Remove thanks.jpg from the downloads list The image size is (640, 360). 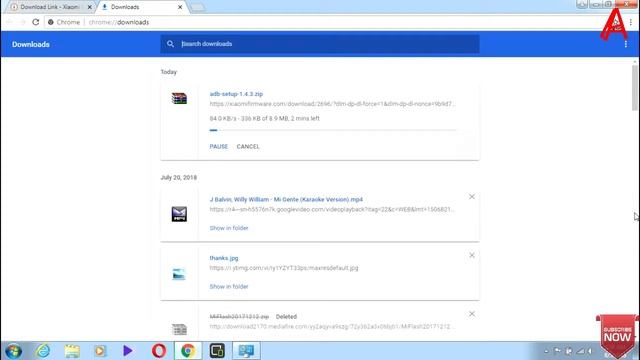472,255
